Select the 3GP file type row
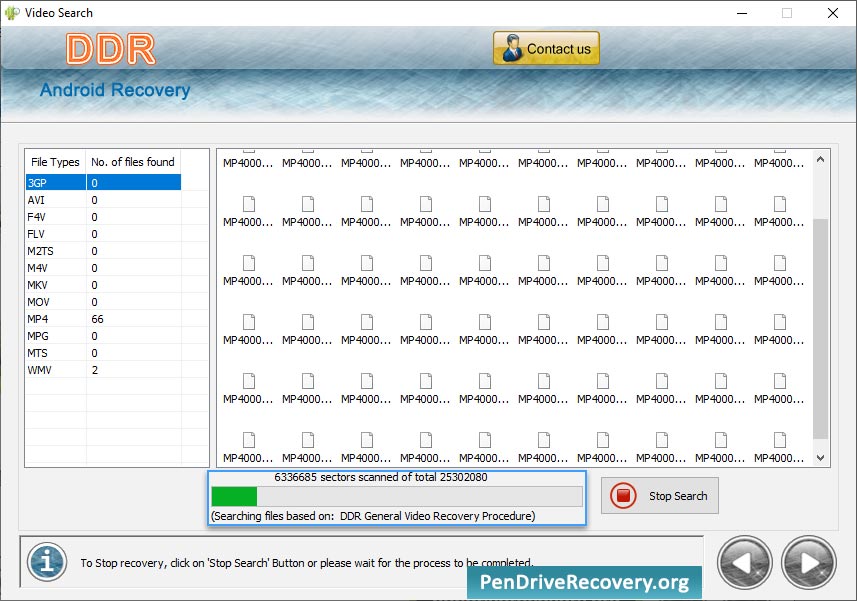 tap(103, 182)
